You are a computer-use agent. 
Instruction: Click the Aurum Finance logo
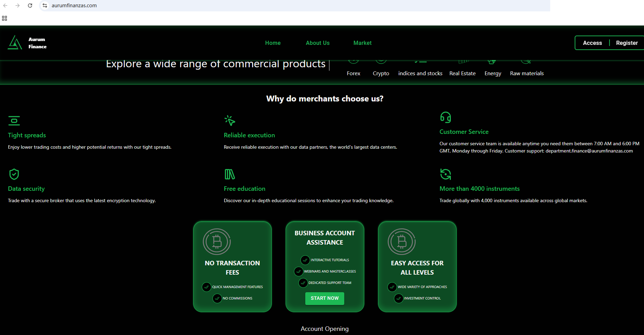(27, 43)
